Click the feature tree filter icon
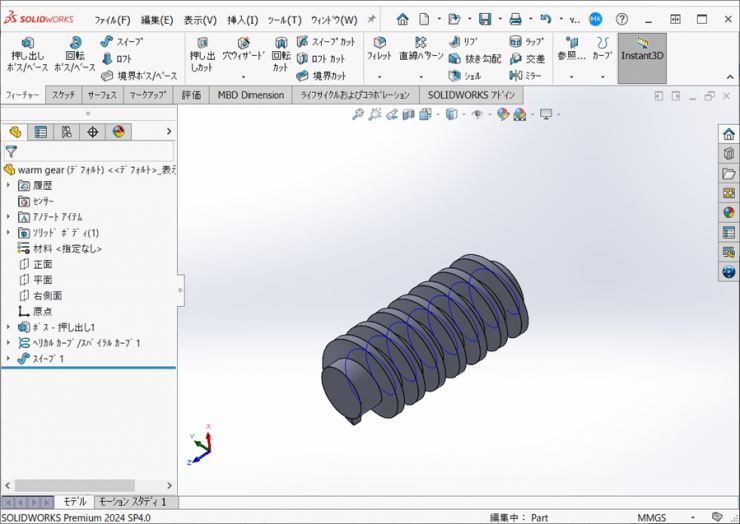Image resolution: width=740 pixels, height=524 pixels. (11, 152)
